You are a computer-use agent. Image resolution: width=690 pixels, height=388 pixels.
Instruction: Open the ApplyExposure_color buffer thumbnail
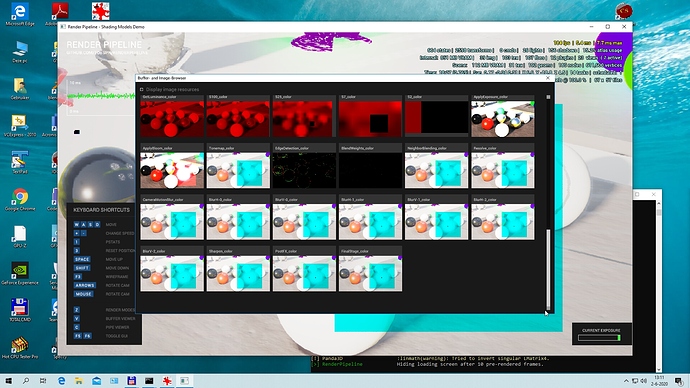tap(503, 119)
